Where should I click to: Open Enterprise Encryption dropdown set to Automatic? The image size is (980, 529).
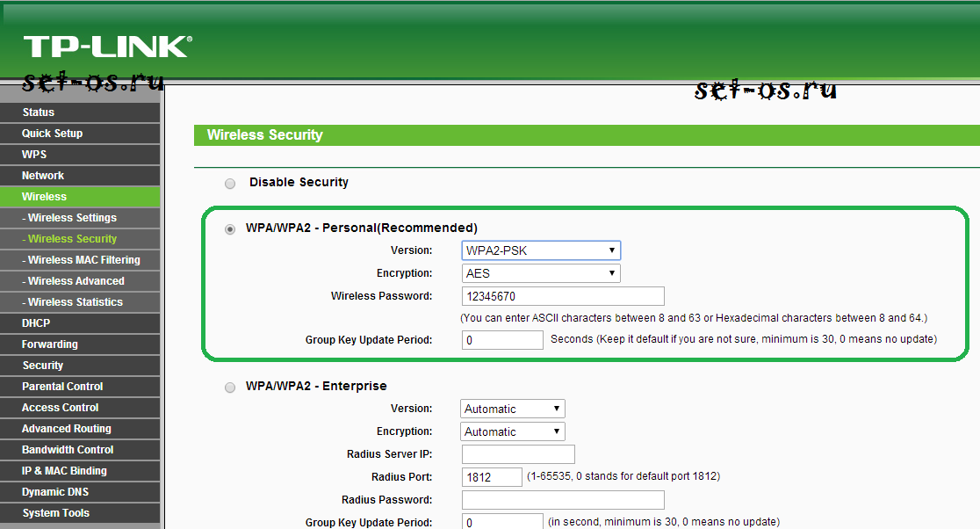tap(513, 431)
